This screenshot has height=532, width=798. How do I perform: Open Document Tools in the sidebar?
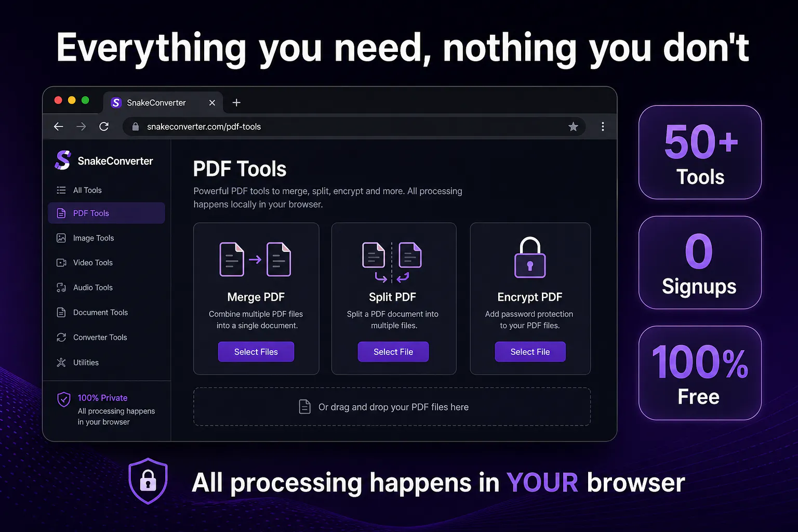point(107,312)
